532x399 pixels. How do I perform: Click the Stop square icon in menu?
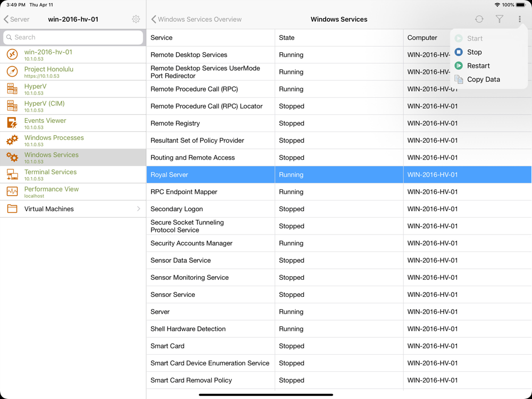pos(459,52)
